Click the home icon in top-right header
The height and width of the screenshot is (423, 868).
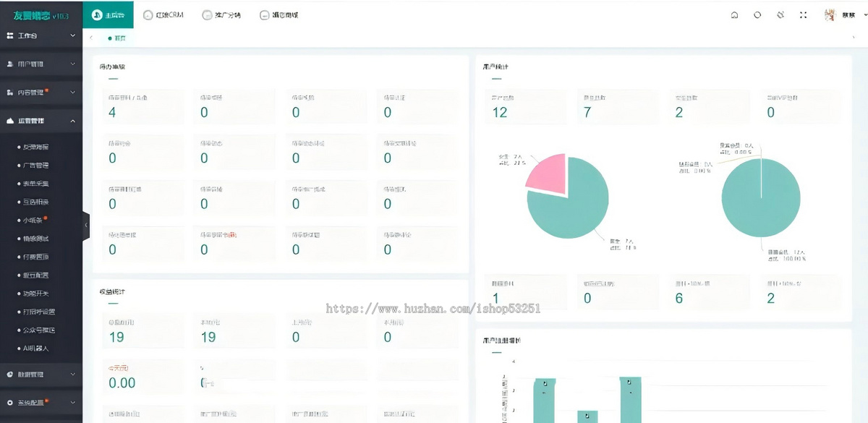click(734, 14)
